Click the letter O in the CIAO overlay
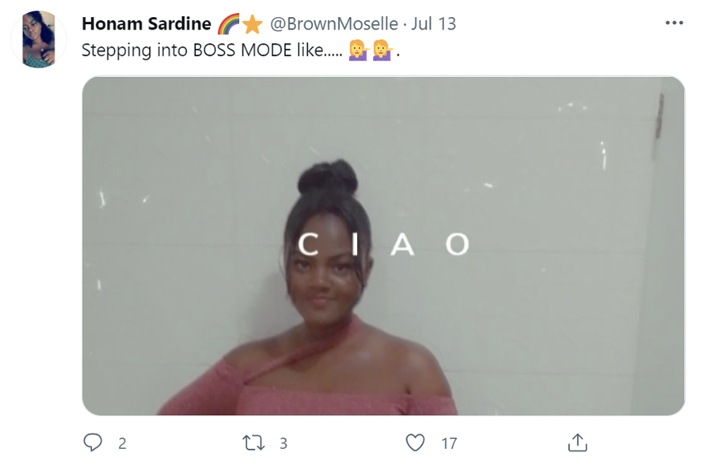This screenshot has width=704, height=468. [x=458, y=244]
